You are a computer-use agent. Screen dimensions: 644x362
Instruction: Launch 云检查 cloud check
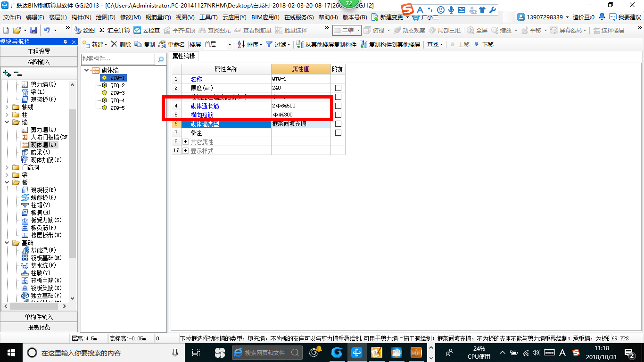(147, 30)
